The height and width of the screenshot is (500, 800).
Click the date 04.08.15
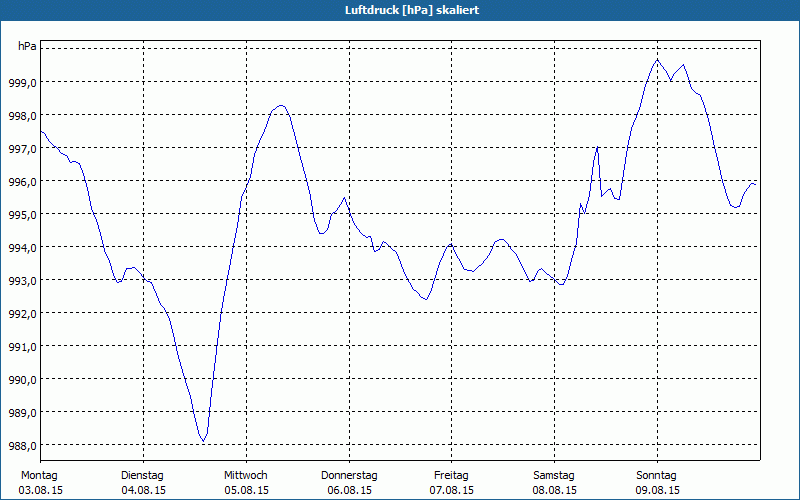[143, 490]
